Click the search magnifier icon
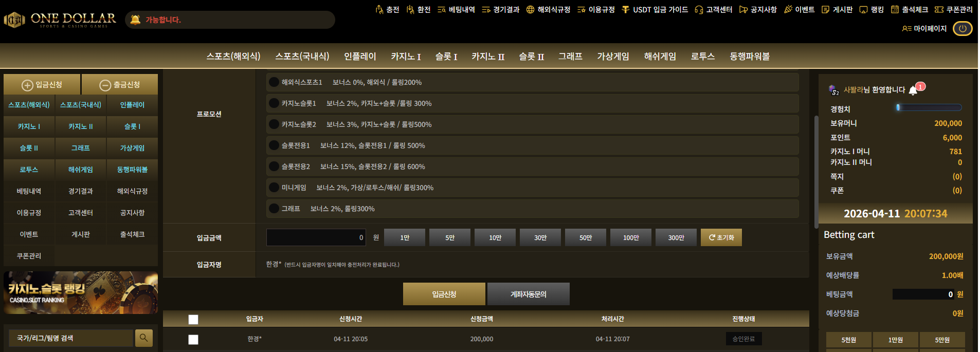Screen dimensions: 980x352 143,338
